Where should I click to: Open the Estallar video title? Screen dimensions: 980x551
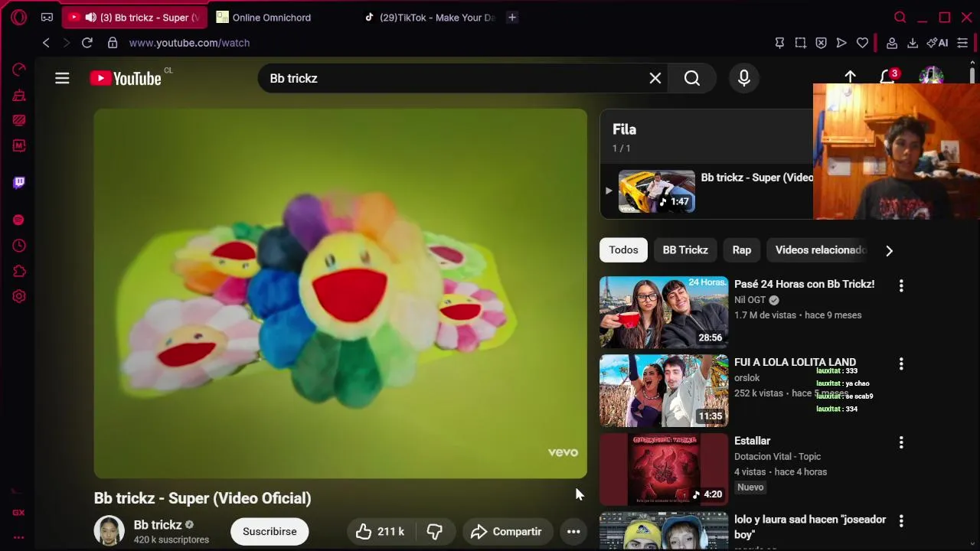tap(752, 441)
